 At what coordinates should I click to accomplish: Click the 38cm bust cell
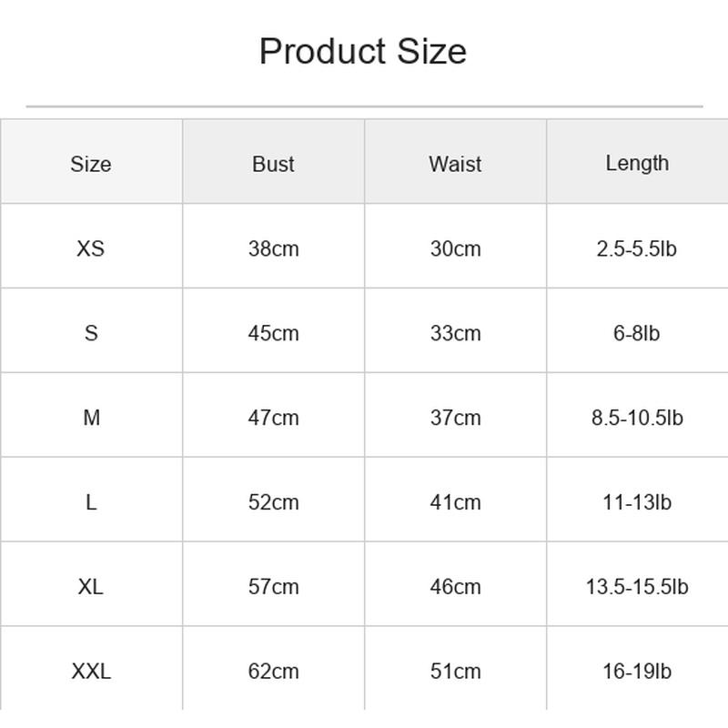coord(274,246)
